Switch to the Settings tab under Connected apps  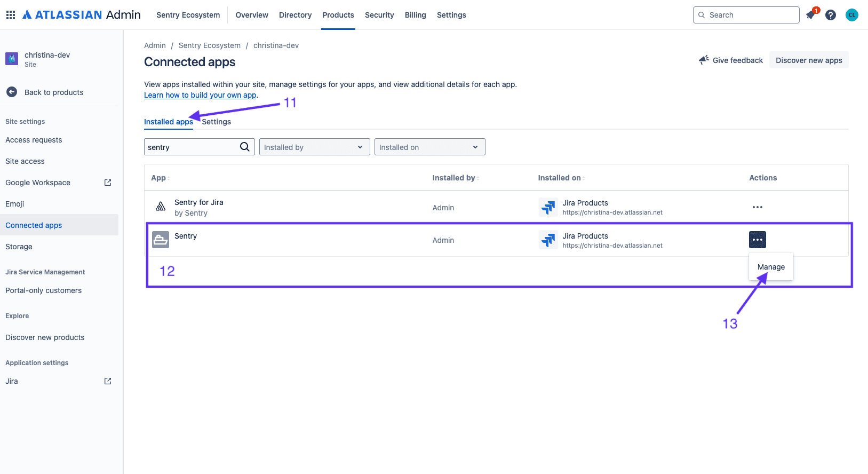[x=217, y=122]
